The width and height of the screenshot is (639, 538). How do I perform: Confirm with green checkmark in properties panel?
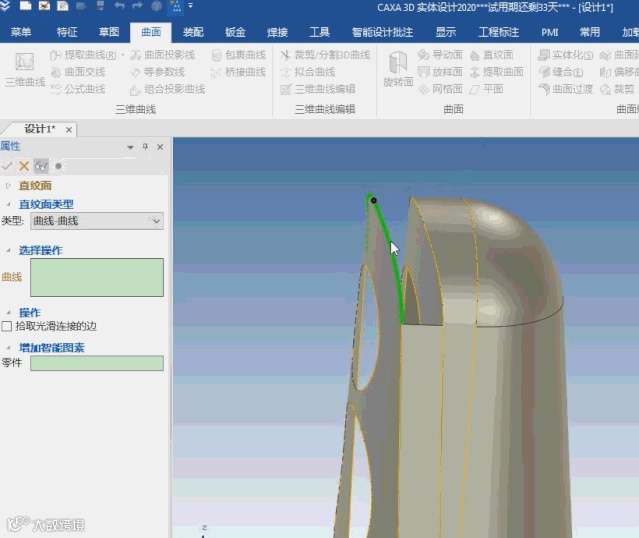coord(7,166)
